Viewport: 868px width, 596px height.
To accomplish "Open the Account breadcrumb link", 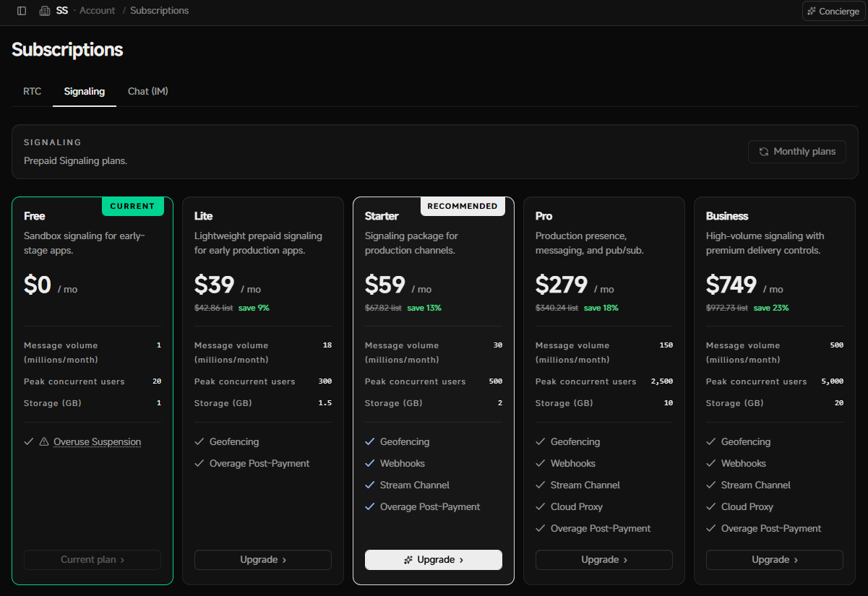I will (x=97, y=11).
